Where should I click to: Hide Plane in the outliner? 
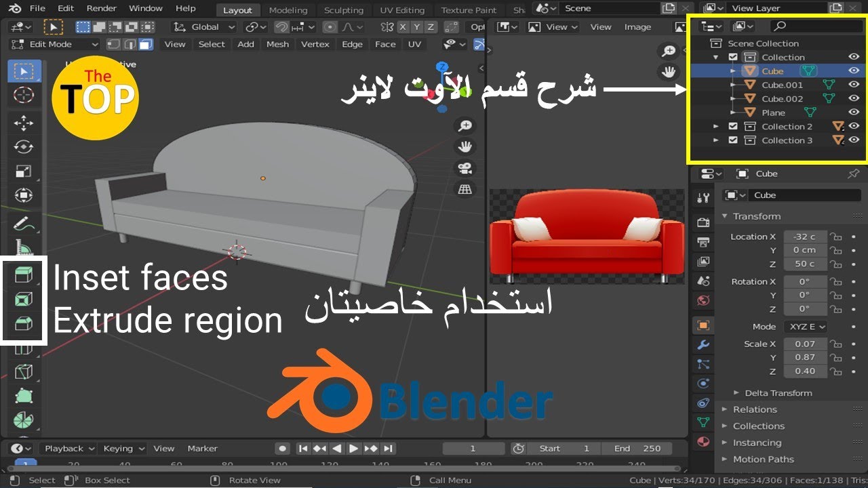click(854, 113)
